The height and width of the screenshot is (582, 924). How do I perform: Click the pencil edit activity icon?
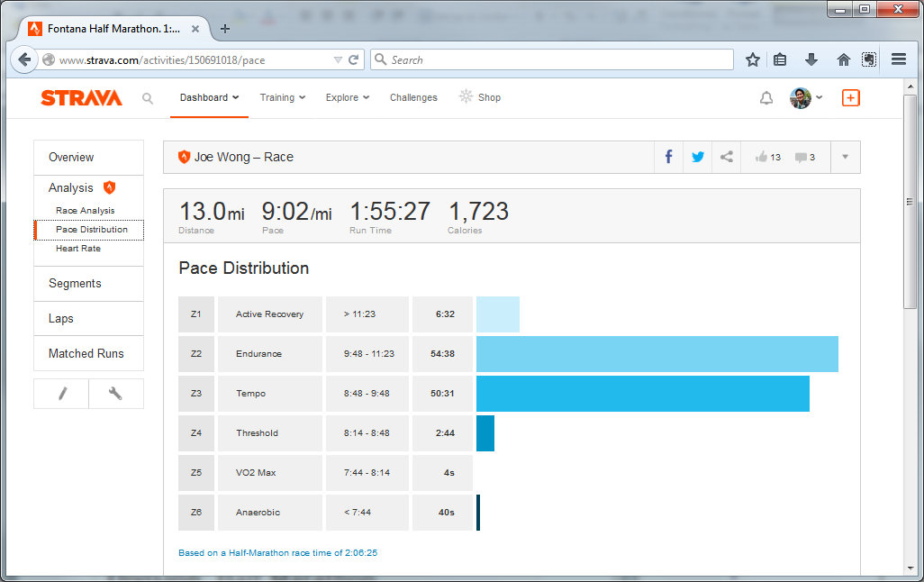coord(61,394)
